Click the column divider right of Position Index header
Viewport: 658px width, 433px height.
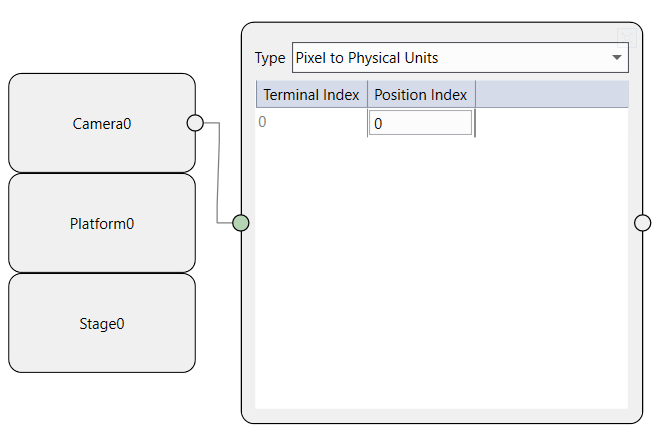475,95
